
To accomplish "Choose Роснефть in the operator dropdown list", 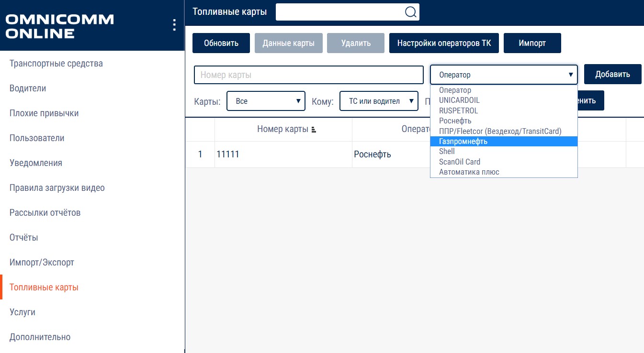I will [x=504, y=121].
